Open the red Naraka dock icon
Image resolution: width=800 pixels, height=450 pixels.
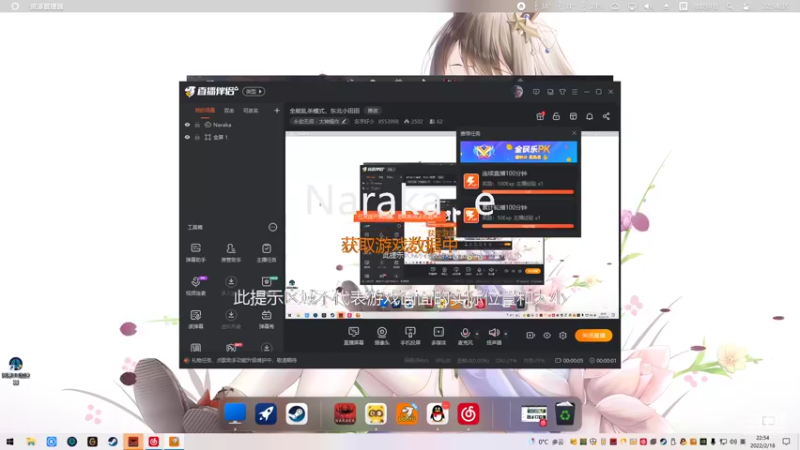[x=345, y=414]
